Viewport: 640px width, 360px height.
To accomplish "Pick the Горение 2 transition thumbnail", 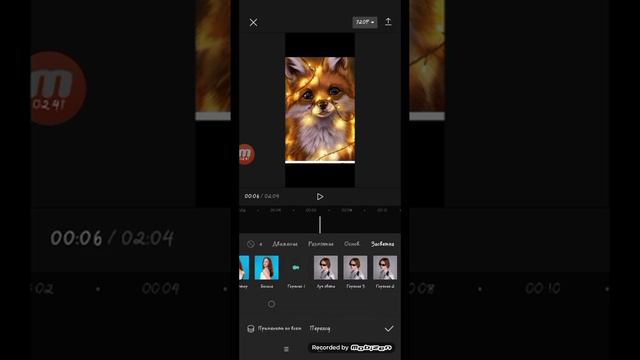I will click(x=385, y=268).
